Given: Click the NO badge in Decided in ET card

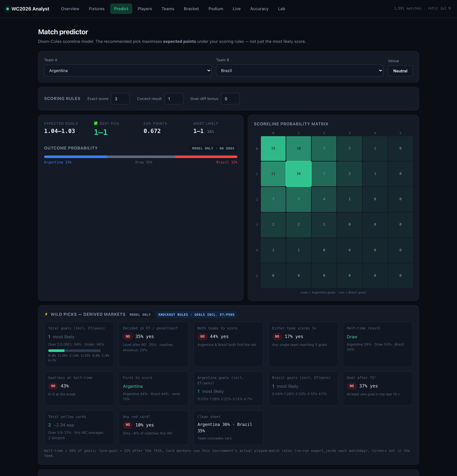Looking at the screenshot, I should (128, 336).
